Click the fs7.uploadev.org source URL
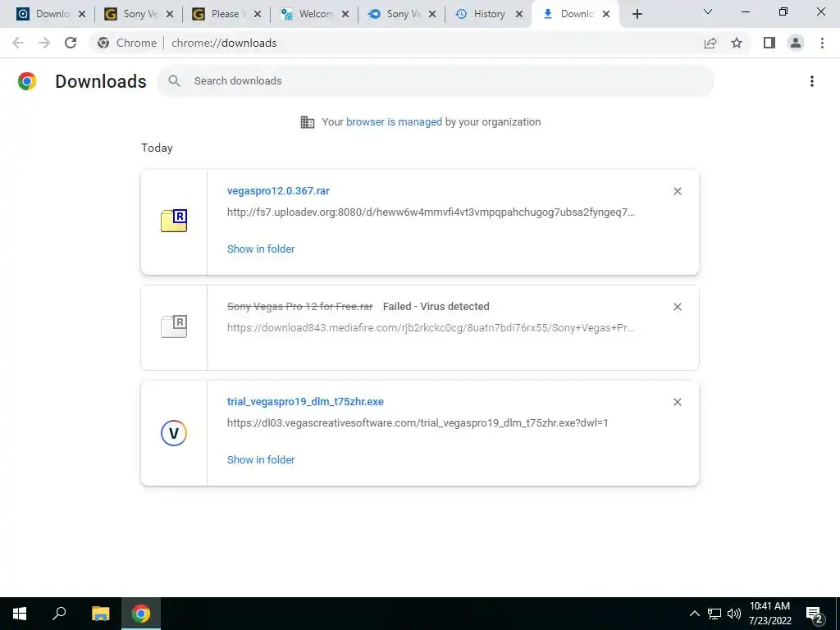840x630 pixels. pyautogui.click(x=431, y=212)
